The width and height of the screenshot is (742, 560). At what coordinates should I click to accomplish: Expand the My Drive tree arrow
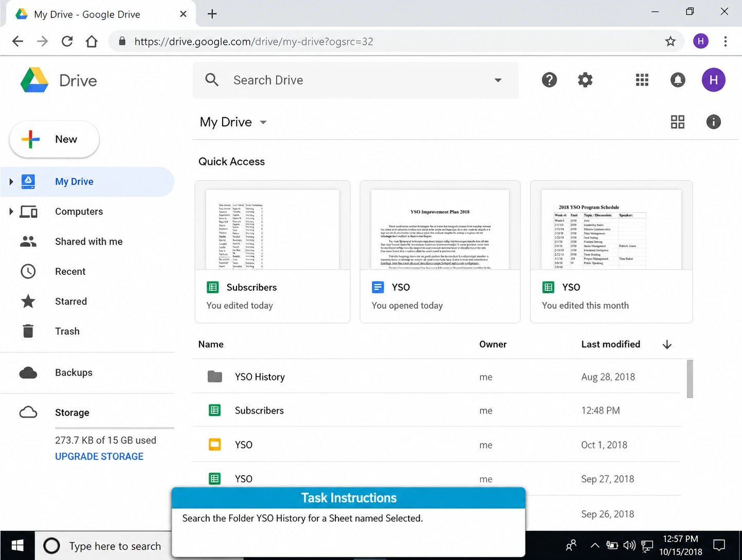(x=11, y=181)
